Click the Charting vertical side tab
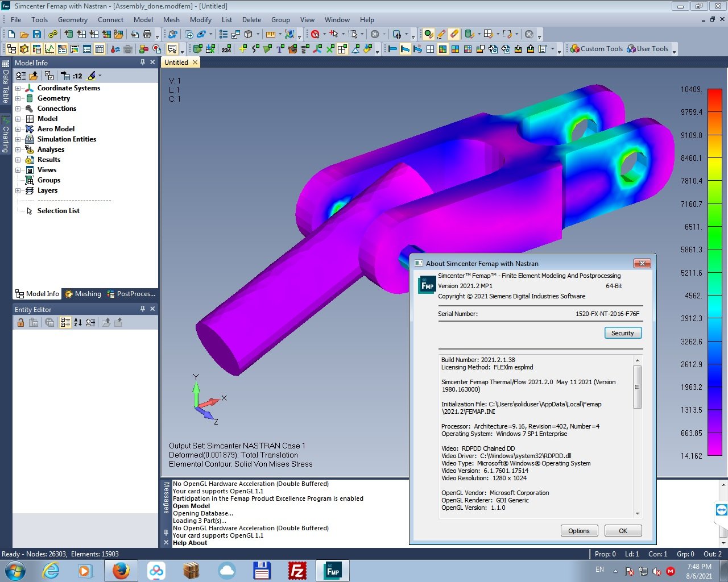Screen dimensions: 728x582 click(x=6, y=135)
